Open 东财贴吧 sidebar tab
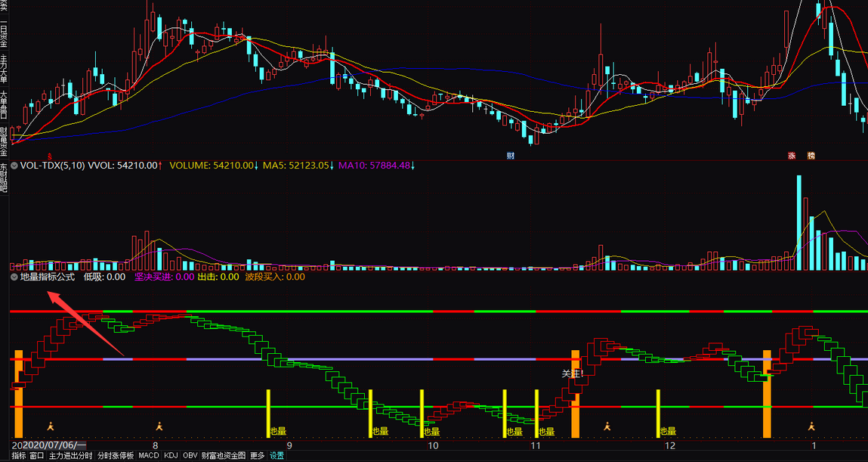Image resolution: width=868 pixels, height=462 pixels. 4,178
